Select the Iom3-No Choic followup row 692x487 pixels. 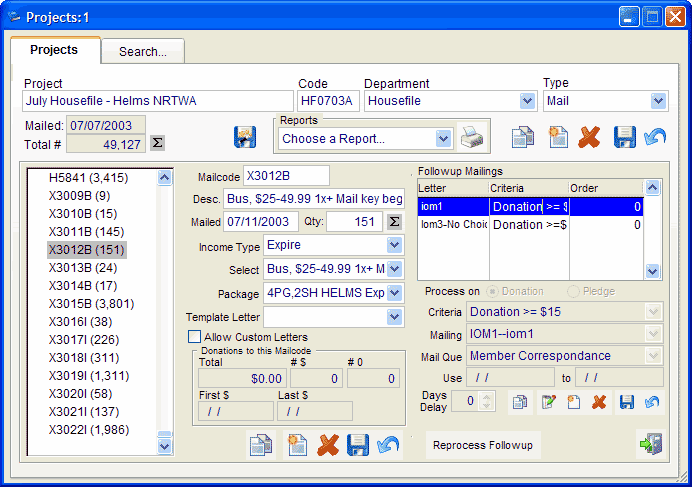click(530, 225)
